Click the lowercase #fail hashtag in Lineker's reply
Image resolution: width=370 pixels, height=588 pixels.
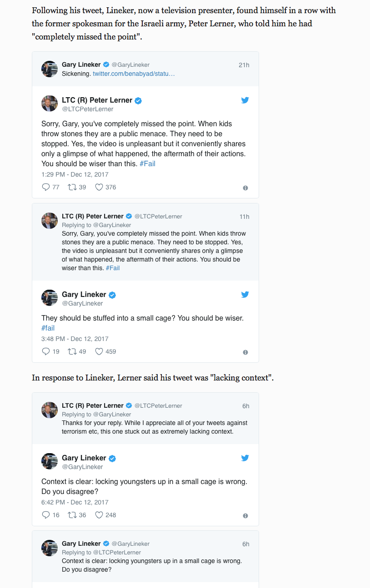tap(48, 328)
